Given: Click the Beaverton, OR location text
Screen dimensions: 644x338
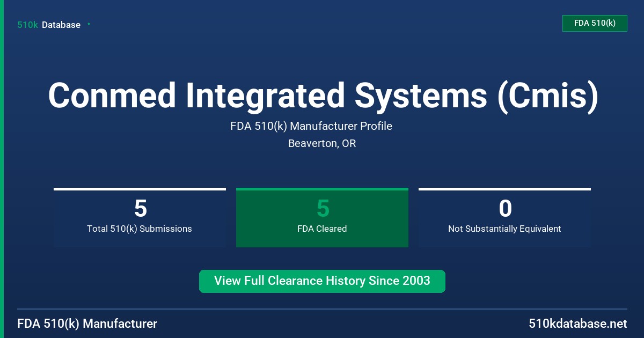Looking at the screenshot, I should [322, 144].
